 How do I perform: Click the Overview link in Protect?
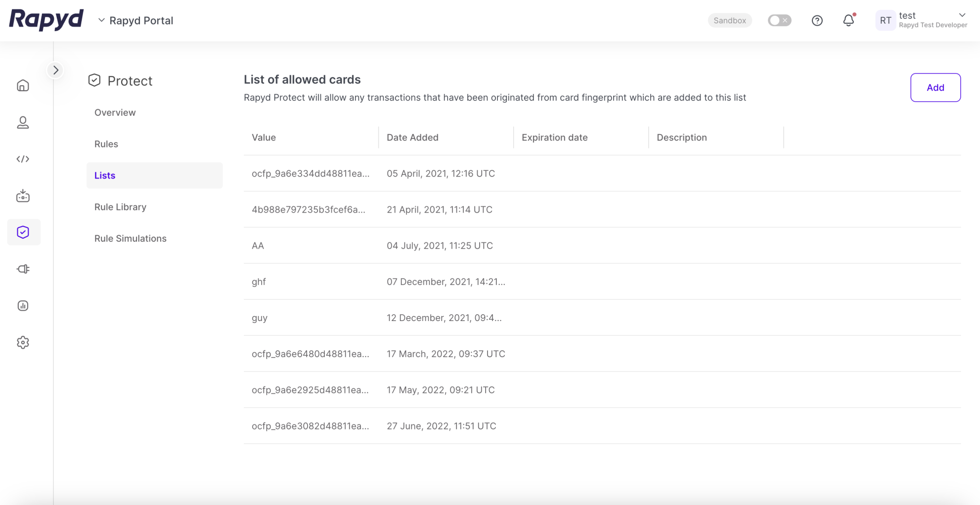pos(115,112)
